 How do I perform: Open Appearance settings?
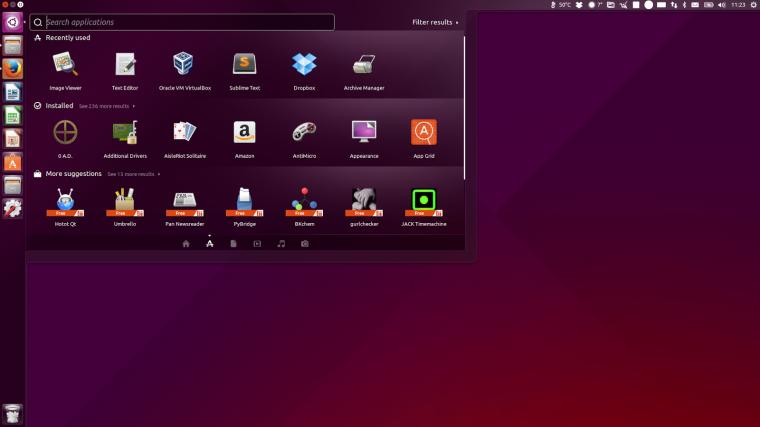tap(364, 139)
